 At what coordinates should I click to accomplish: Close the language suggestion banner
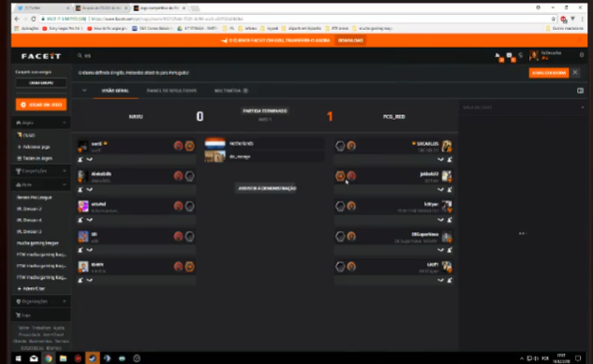(575, 72)
